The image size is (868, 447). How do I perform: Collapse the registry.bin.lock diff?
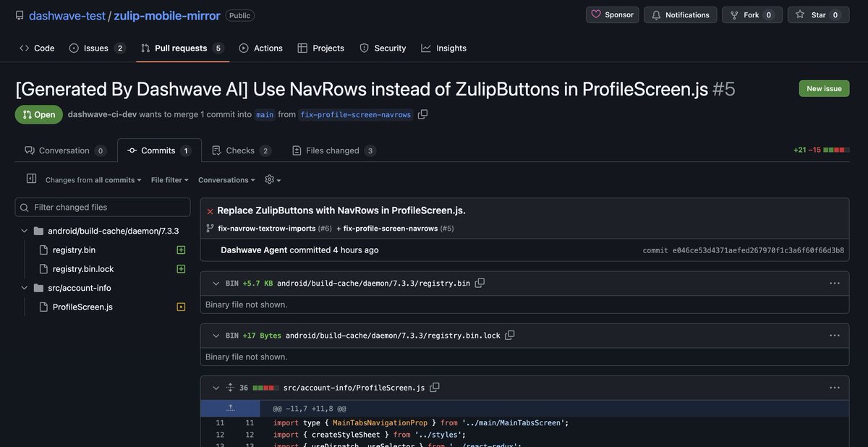[216, 336]
